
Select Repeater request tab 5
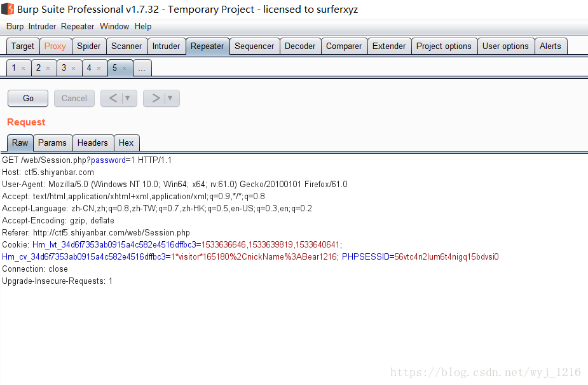click(x=115, y=68)
